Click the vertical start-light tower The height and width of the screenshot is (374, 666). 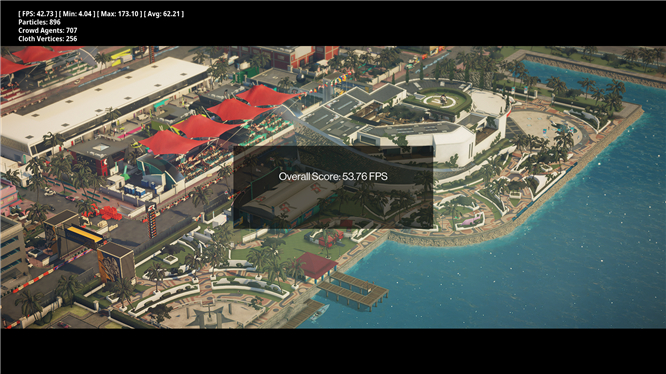pyautogui.click(x=152, y=220)
